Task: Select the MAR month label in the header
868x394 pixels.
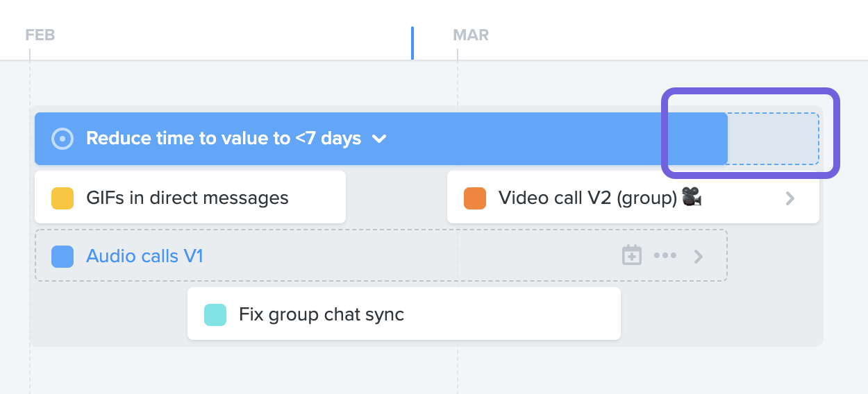Action: [x=471, y=35]
